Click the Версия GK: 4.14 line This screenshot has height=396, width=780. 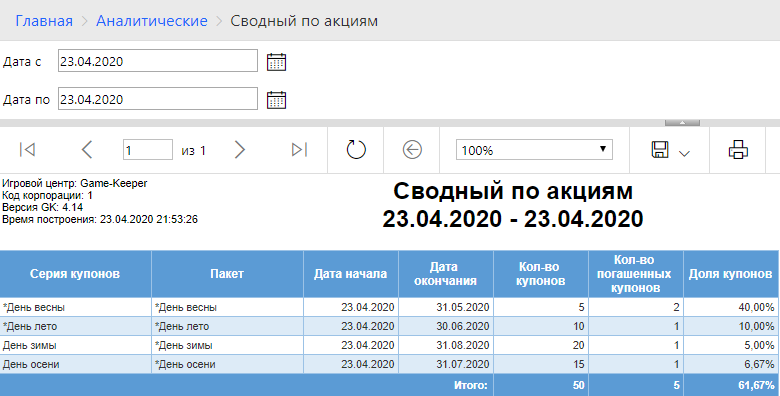[x=42, y=207]
